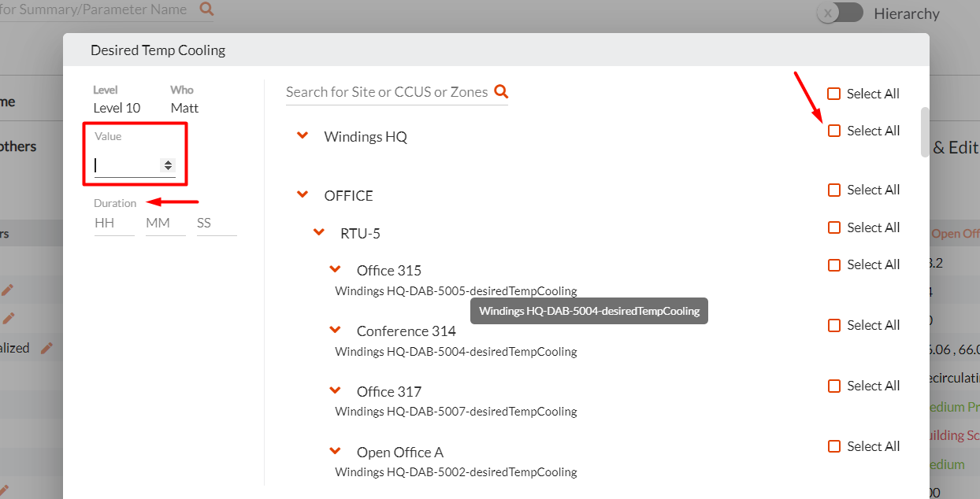Collapse the Windings HQ tree node

click(302, 135)
